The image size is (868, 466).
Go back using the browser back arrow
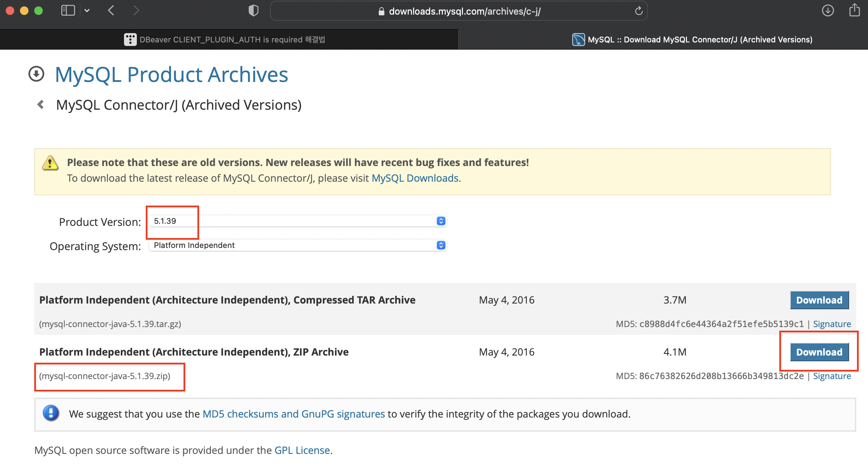point(111,11)
